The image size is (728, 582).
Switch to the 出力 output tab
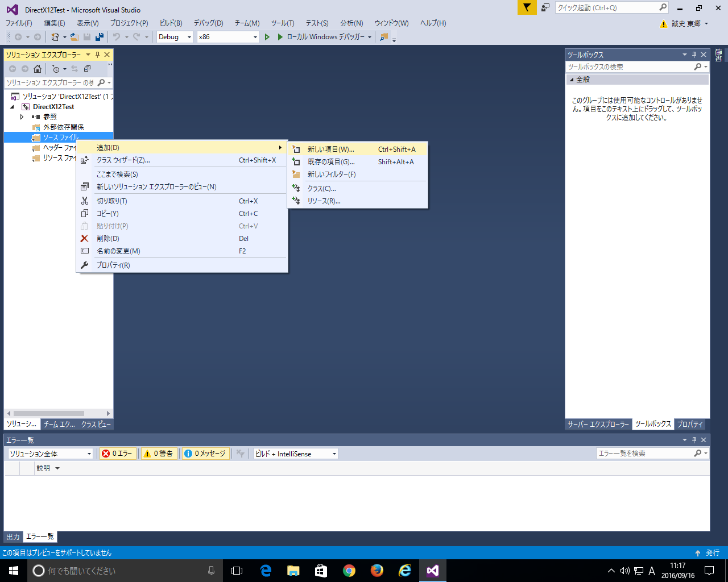(13, 537)
